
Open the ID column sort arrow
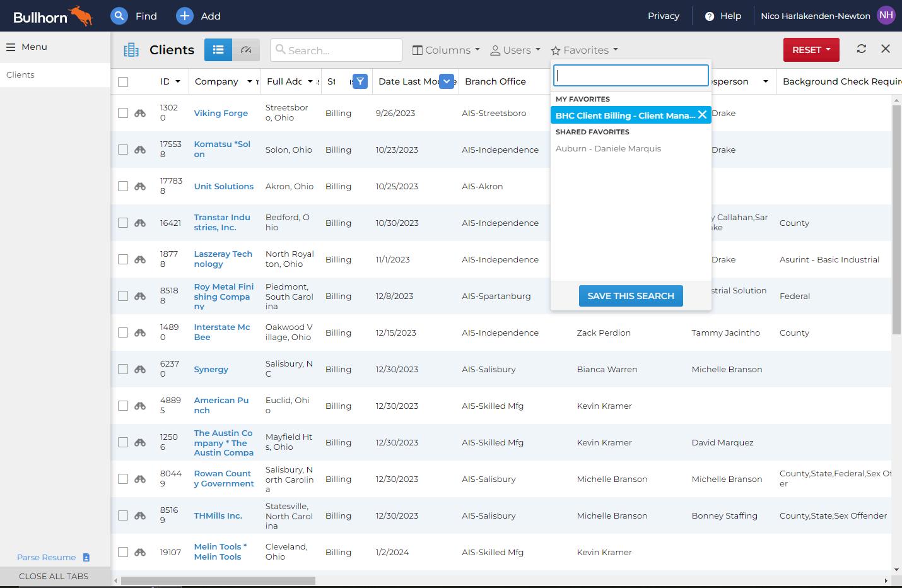178,81
